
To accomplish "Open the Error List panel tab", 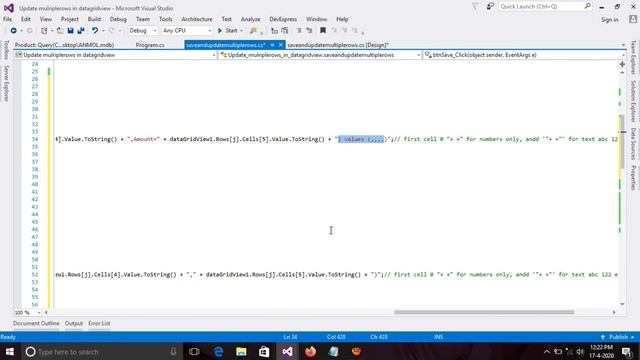I will point(99,323).
